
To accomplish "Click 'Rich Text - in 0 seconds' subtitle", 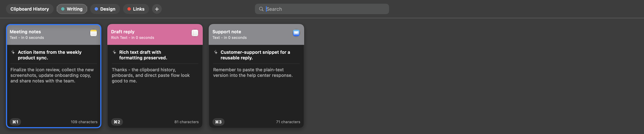I will click(132, 38).
